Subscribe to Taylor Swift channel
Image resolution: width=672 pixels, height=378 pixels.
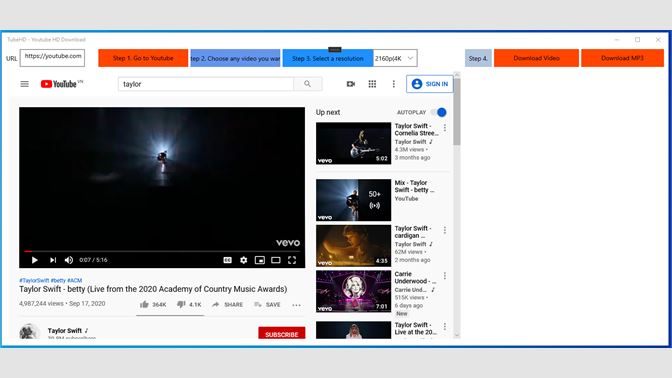(282, 333)
